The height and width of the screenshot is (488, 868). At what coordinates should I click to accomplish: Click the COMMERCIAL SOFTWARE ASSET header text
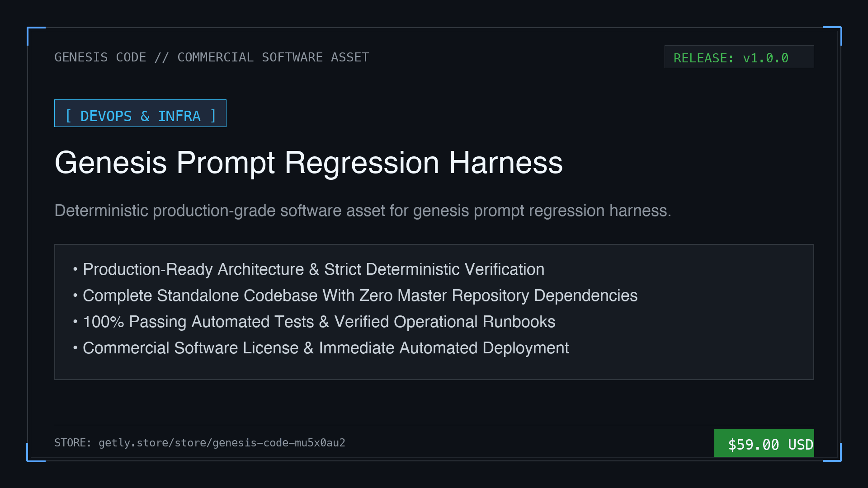pos(273,57)
